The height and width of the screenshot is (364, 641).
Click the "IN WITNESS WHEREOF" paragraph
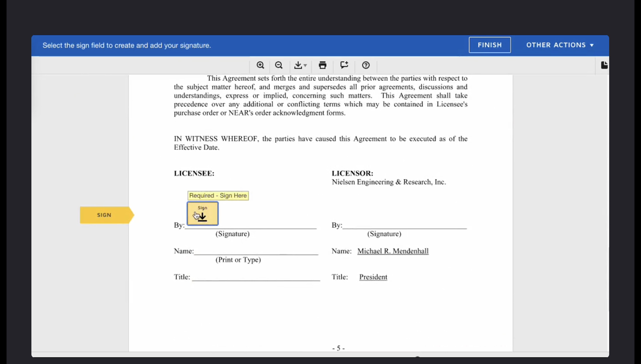point(320,143)
